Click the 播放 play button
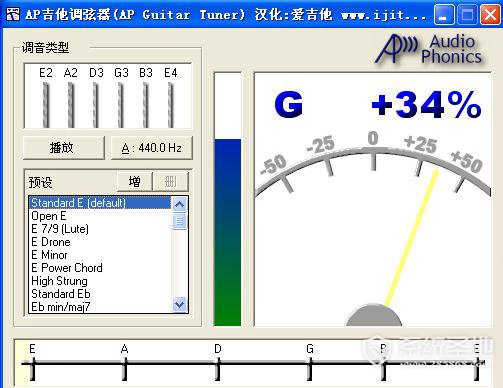503x388 pixels. click(x=64, y=148)
